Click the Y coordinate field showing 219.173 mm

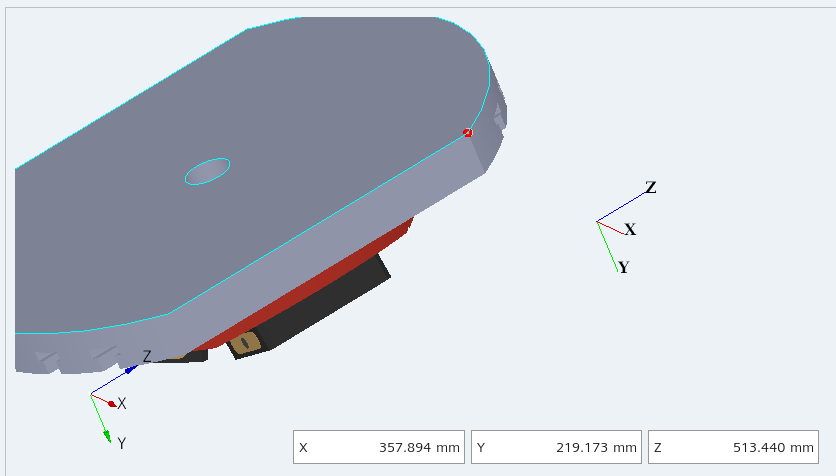click(555, 447)
